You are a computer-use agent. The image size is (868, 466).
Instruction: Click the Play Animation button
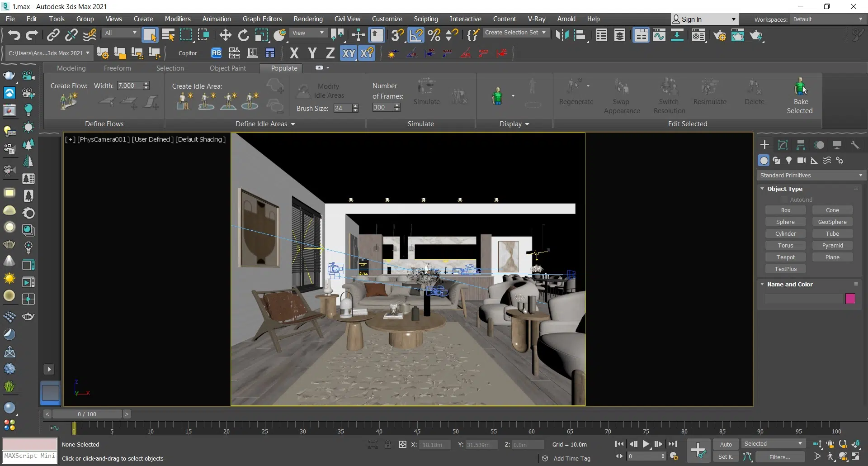[x=646, y=444]
